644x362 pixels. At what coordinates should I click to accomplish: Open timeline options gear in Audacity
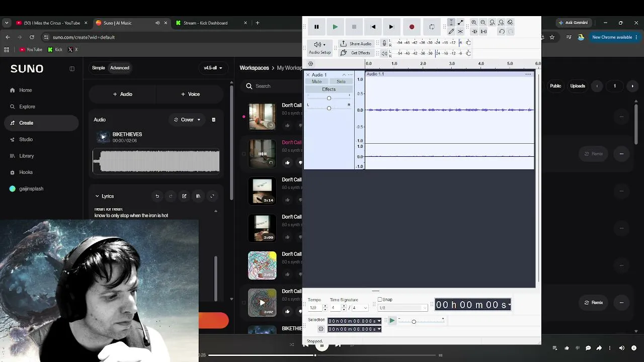tap(310, 64)
